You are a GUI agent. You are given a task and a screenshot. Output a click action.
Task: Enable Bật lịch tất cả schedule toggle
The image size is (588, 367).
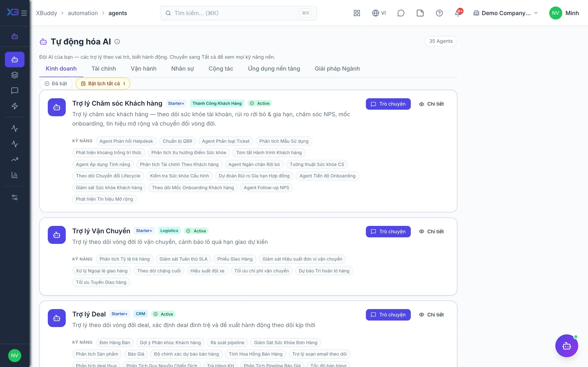tap(103, 83)
